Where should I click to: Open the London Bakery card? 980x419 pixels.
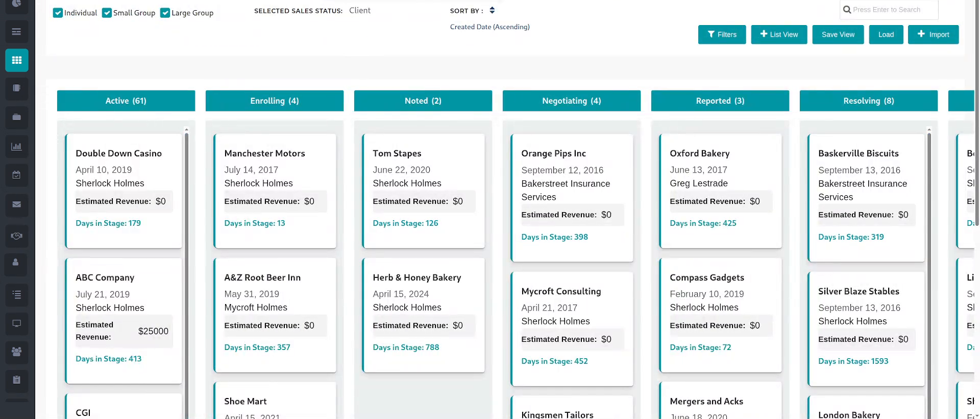point(866,408)
